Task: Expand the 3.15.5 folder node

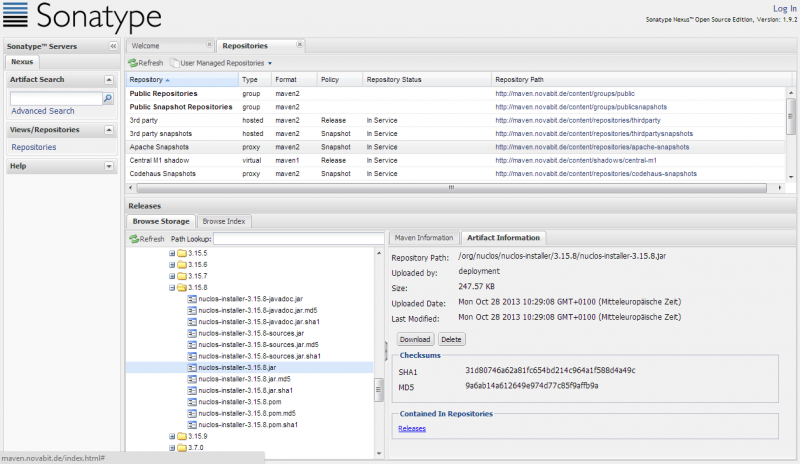Action: [172, 253]
